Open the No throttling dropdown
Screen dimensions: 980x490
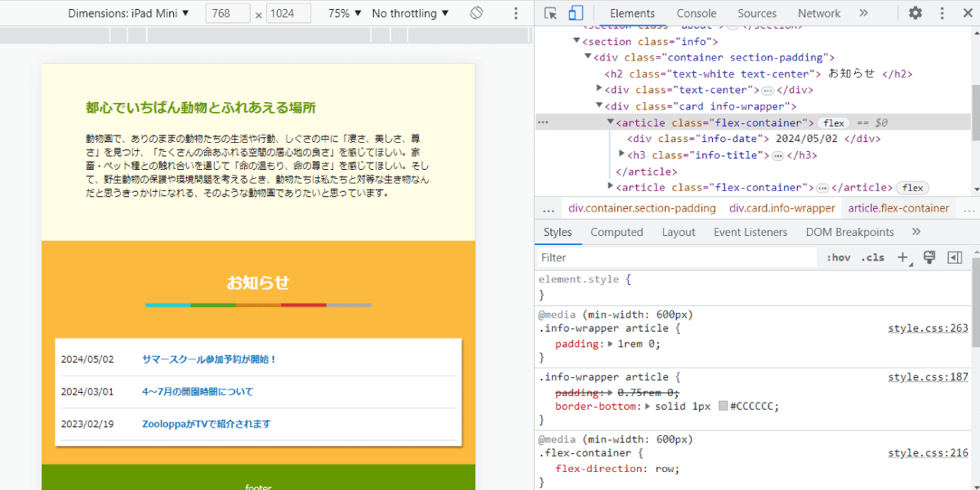pyautogui.click(x=410, y=13)
